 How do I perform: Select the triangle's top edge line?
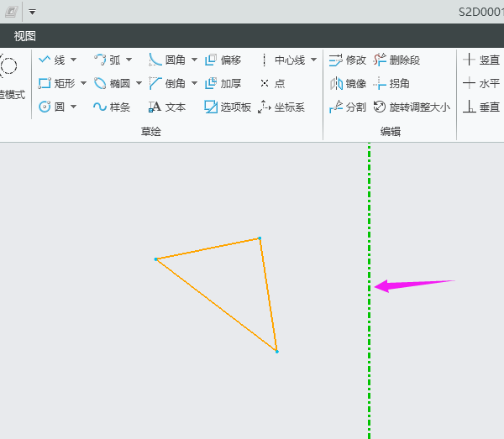tap(207, 248)
